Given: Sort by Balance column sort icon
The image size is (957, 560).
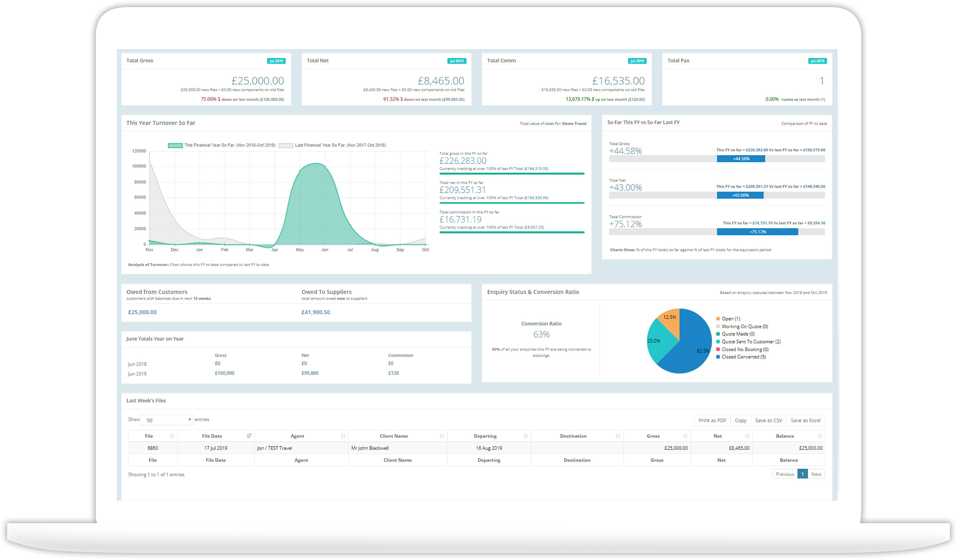Looking at the screenshot, I should tap(820, 436).
